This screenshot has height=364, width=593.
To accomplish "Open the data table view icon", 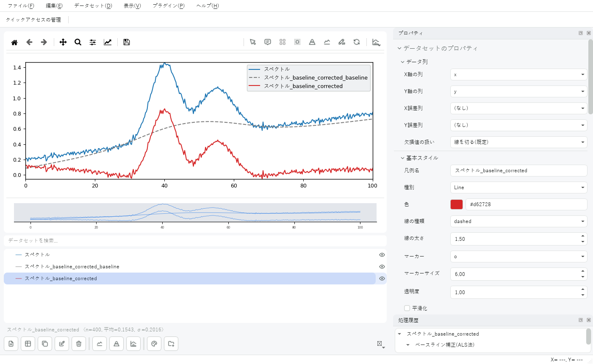I will click(28, 344).
